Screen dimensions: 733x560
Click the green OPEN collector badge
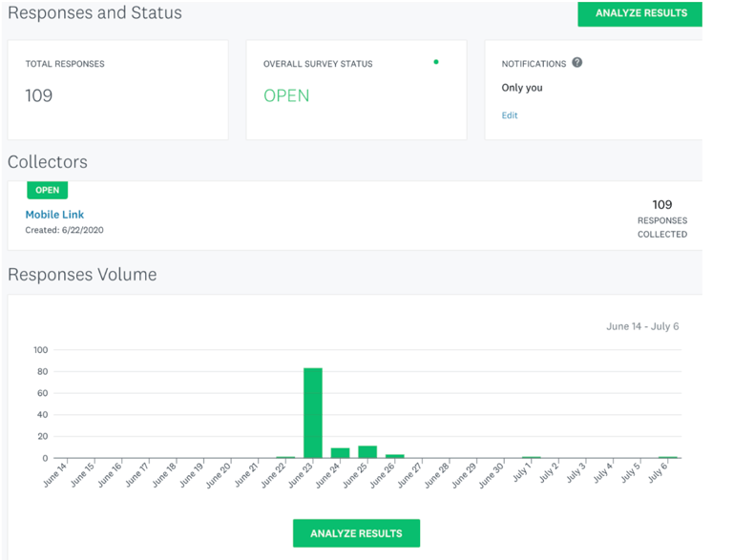[47, 190]
